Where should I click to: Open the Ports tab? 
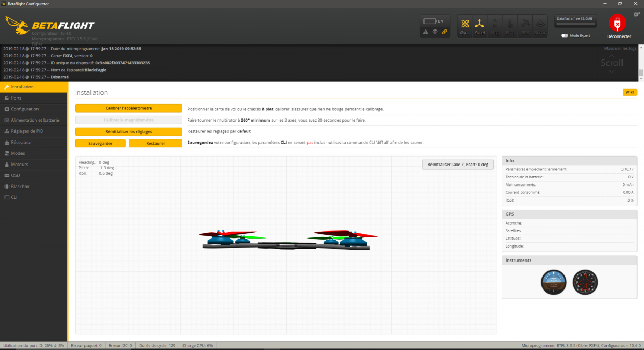(x=17, y=98)
